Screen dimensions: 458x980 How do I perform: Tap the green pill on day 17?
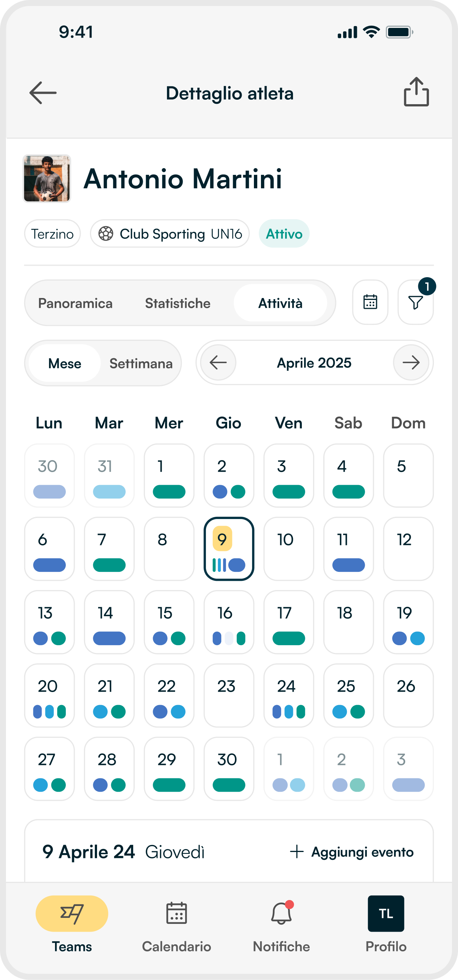tap(288, 638)
